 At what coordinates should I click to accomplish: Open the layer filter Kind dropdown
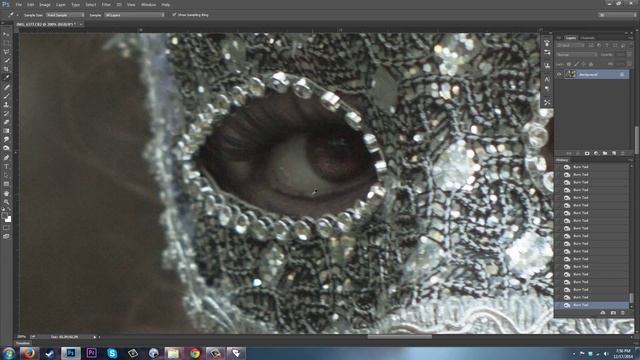coord(571,45)
